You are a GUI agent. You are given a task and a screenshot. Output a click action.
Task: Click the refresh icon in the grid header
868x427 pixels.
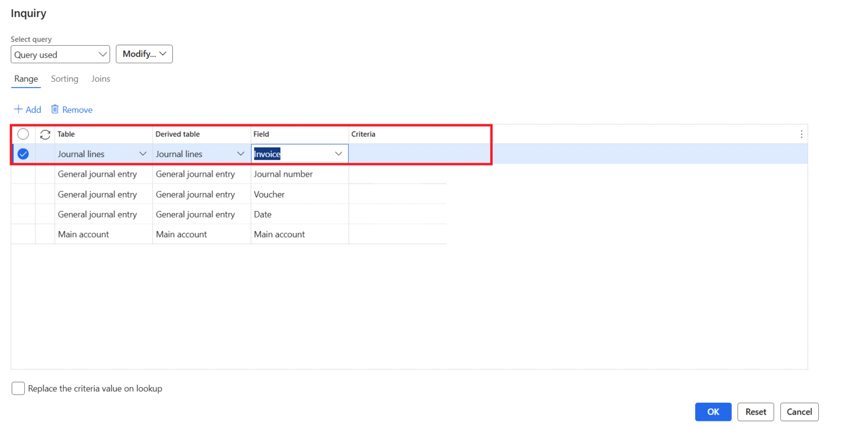tap(45, 134)
